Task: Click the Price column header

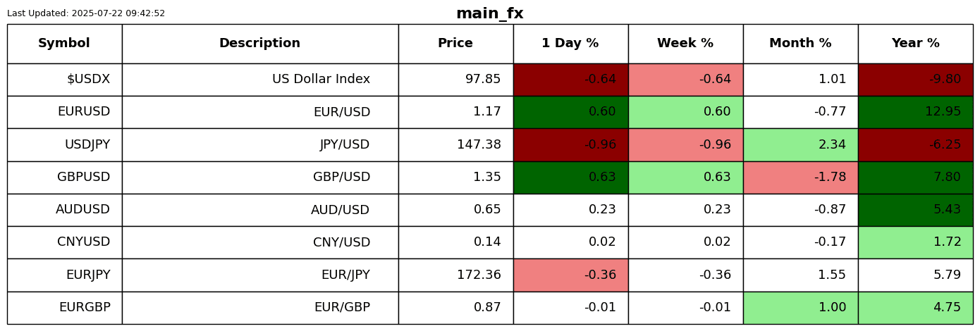Action: click(455, 44)
